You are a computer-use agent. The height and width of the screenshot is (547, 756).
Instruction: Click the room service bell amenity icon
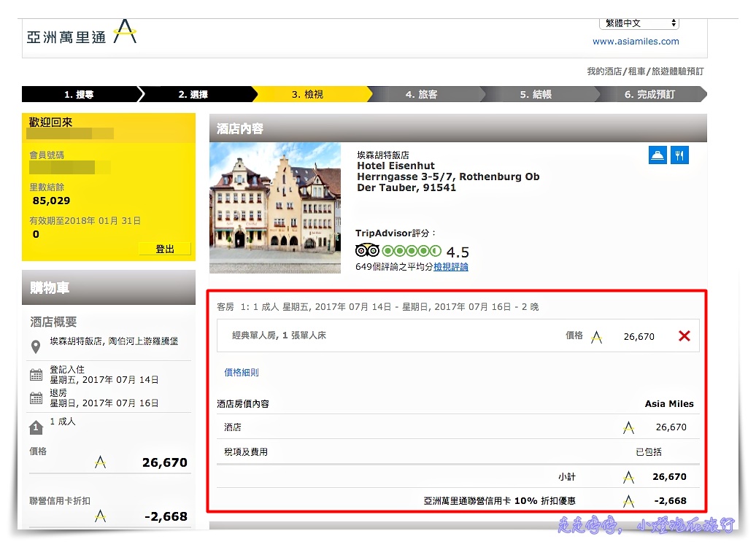[x=657, y=155]
